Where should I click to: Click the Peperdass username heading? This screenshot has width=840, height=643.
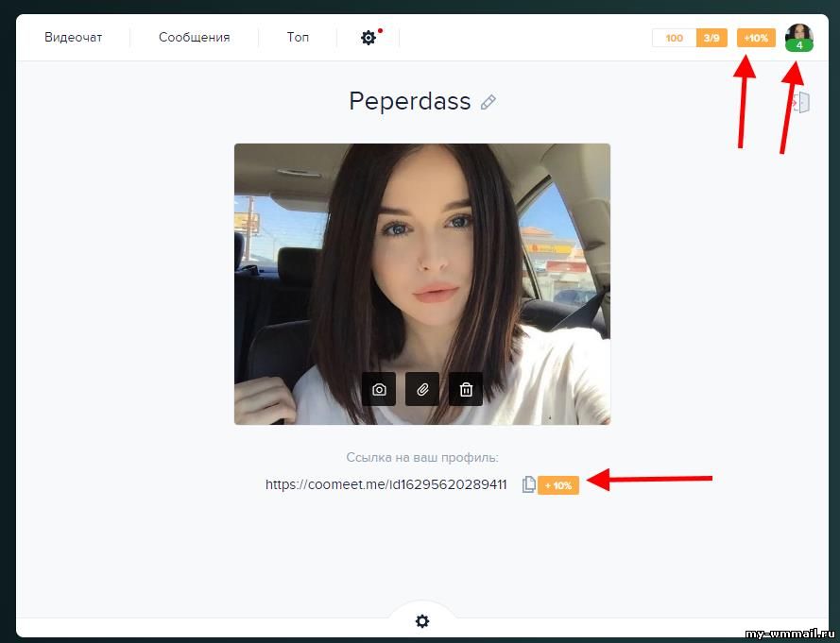410,101
